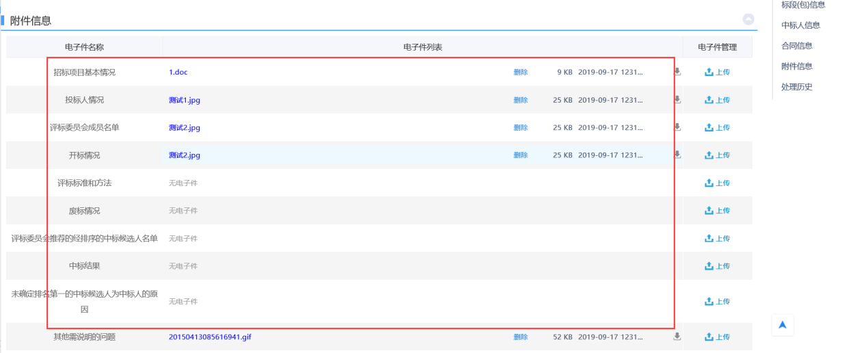Viewport: 868px width, 353px height.
Task: Collapse the 附件信息 section with the round arrow
Action: pos(748,20)
